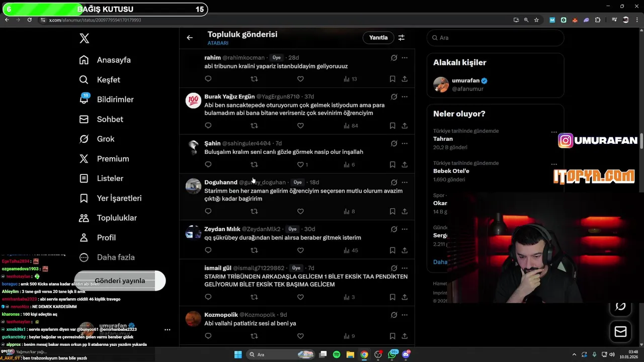644x362 pixels.
Task: Share Kozmopolik's post
Action: (x=405, y=336)
